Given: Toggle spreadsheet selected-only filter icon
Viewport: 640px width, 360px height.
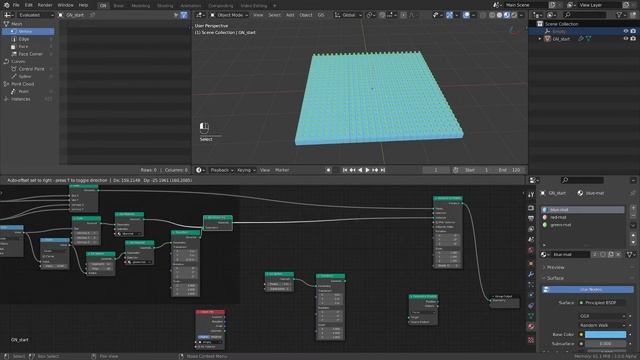Looking at the screenshot, I should (176, 15).
